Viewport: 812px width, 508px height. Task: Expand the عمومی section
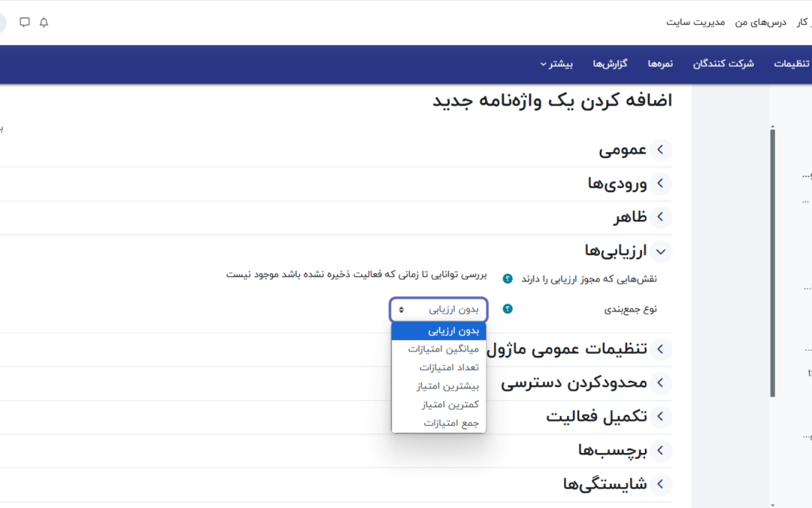660,150
